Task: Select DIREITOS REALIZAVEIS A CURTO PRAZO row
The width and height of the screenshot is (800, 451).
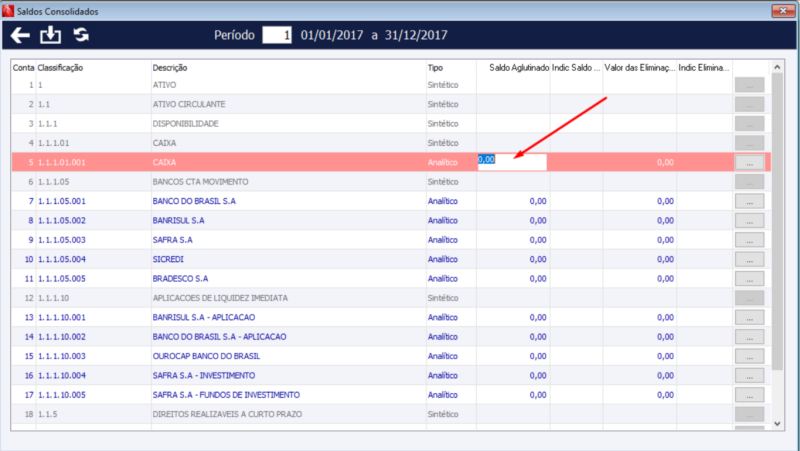Action: (390, 414)
